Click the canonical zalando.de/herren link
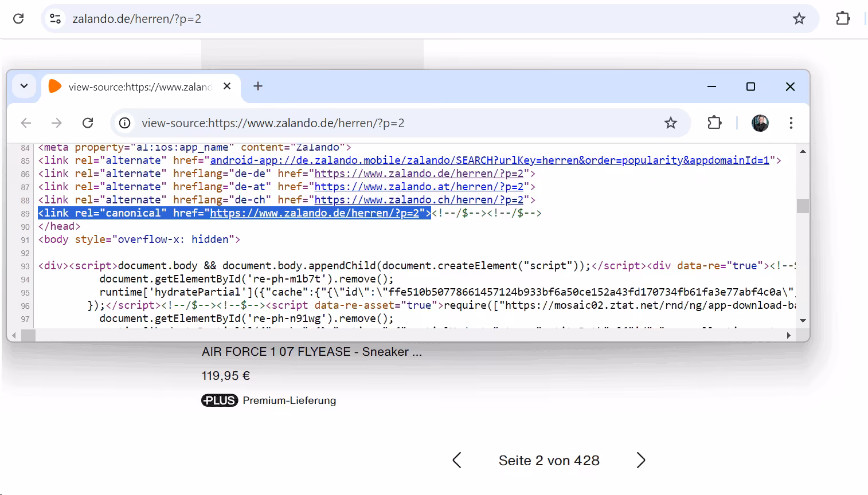Screen dimensions: 868x495 (x=316, y=213)
